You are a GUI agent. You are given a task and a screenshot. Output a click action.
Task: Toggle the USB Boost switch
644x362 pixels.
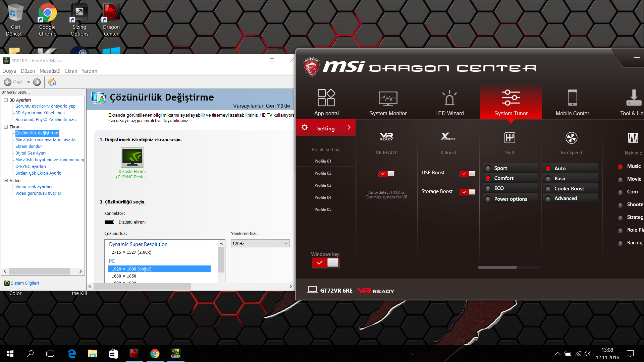tap(468, 174)
